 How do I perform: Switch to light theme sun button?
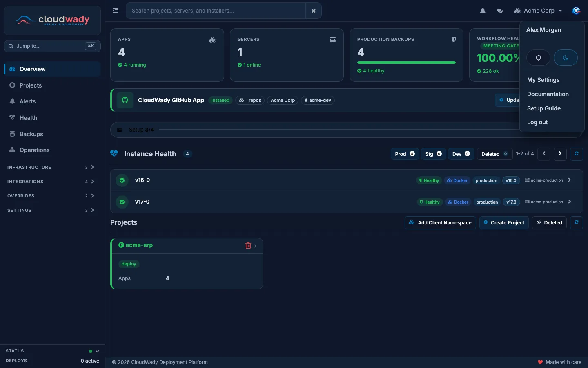(x=538, y=58)
